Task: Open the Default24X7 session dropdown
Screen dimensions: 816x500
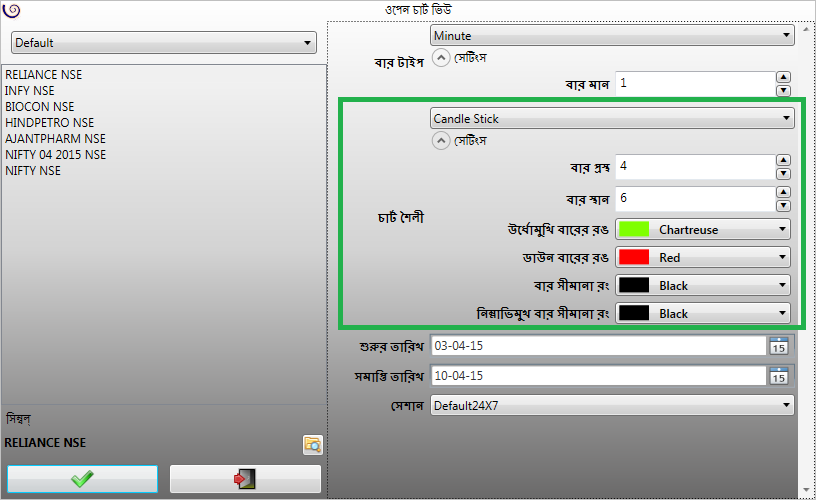Action: (x=612, y=405)
